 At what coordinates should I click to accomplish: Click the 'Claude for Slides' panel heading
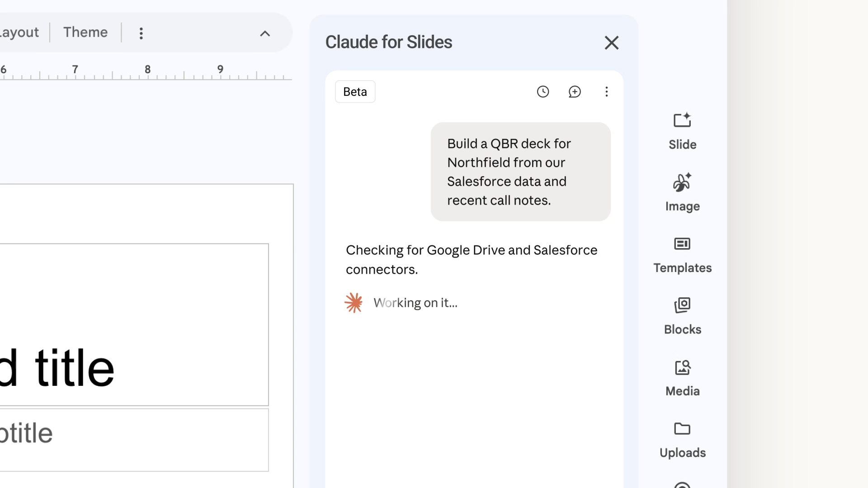click(388, 42)
